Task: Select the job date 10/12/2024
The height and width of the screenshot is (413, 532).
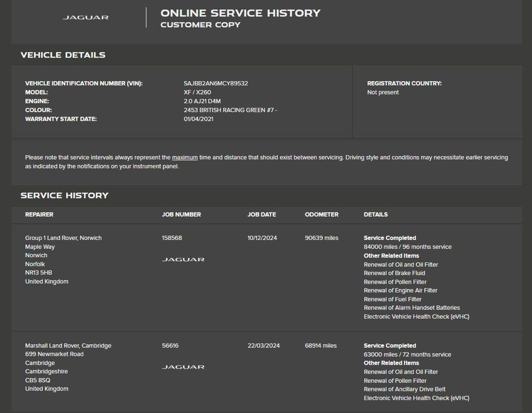Action: 262,238
